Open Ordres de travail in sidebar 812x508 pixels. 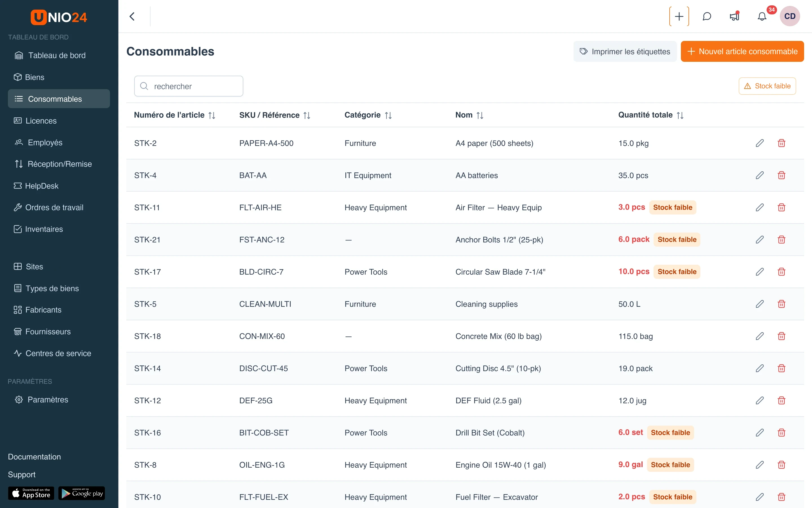coord(59,207)
